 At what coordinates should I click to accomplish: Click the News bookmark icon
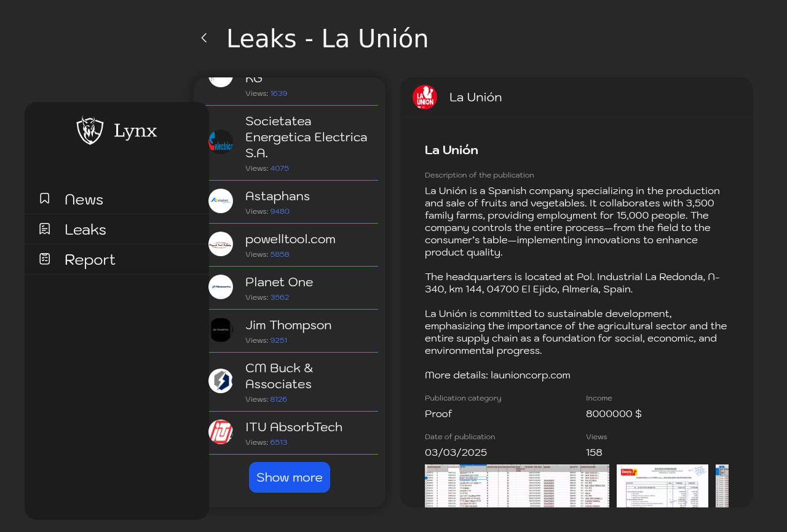point(45,198)
